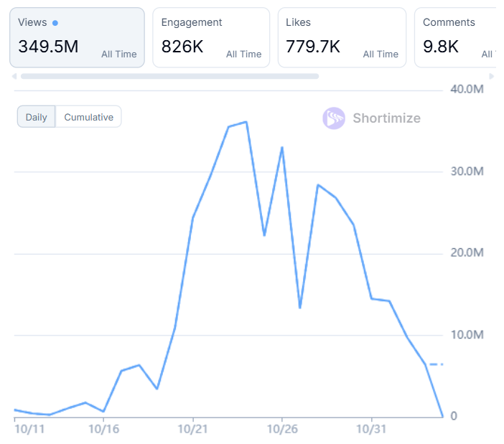
Task: Select the Views metric card
Action: click(77, 37)
